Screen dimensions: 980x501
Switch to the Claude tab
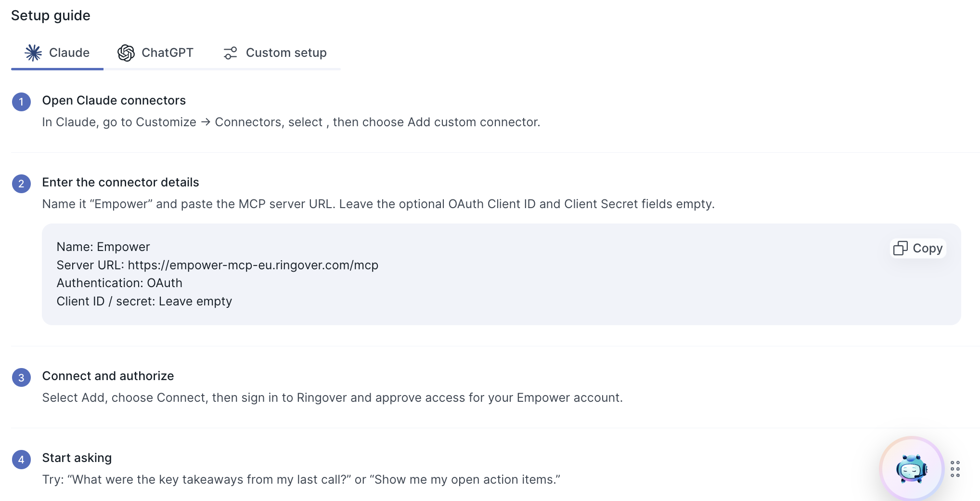[57, 53]
